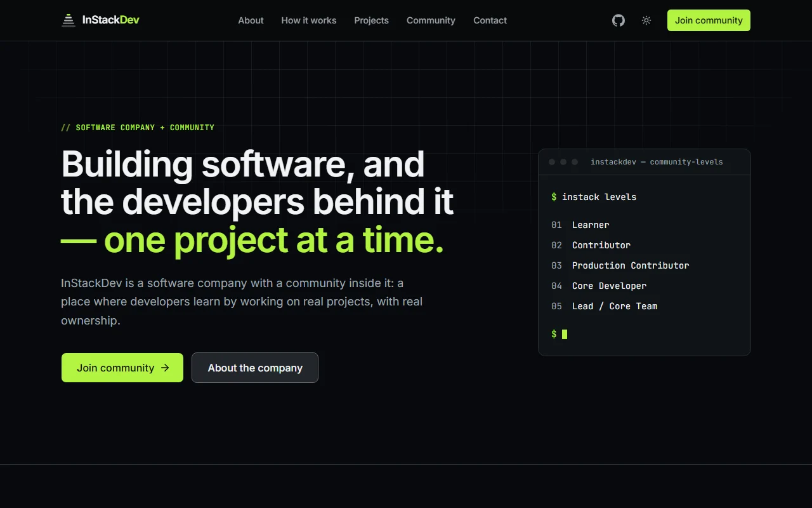Go to How it works section
The width and height of the screenshot is (812, 508).
[309, 20]
